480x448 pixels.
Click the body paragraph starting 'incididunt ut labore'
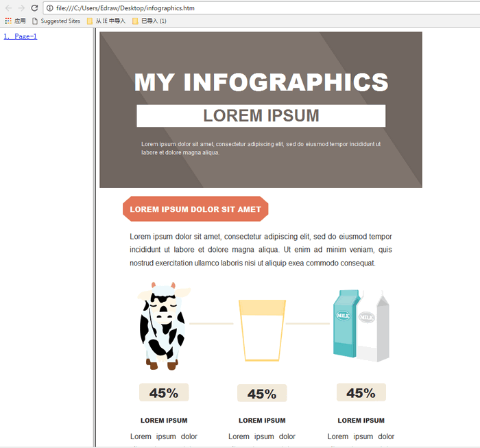point(261,250)
